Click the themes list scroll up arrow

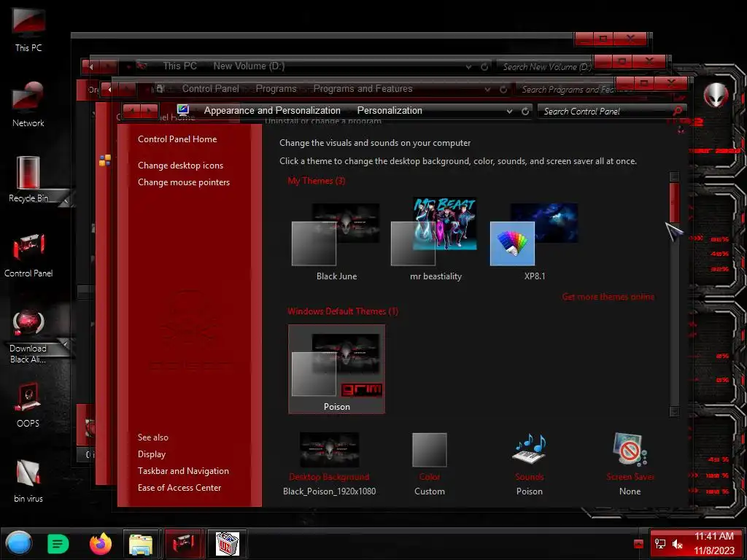pyautogui.click(x=674, y=176)
